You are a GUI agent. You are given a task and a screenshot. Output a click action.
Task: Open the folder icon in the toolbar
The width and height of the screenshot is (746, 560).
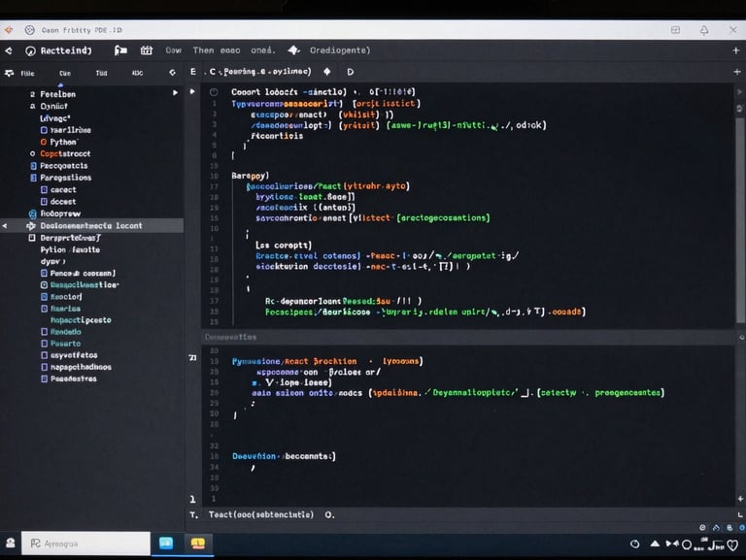click(120, 49)
